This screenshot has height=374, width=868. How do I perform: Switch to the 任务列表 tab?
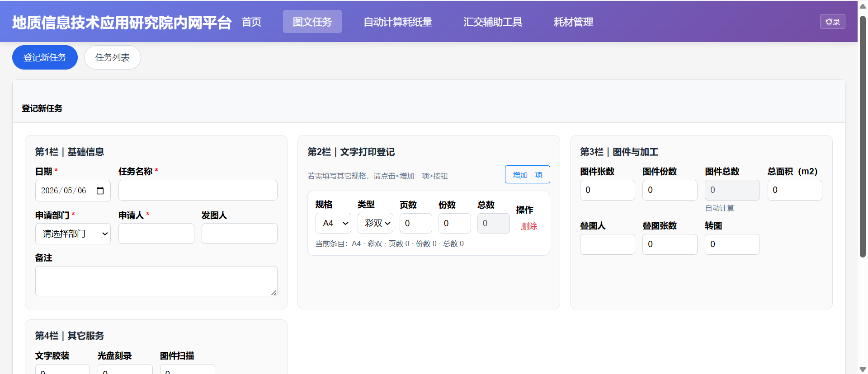(x=113, y=57)
